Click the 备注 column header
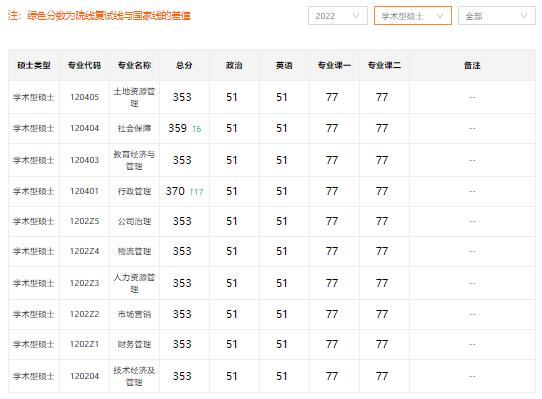 (x=472, y=65)
